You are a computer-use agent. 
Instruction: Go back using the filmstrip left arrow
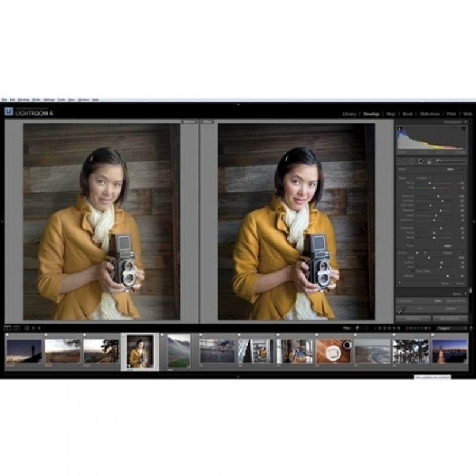tap(33, 328)
